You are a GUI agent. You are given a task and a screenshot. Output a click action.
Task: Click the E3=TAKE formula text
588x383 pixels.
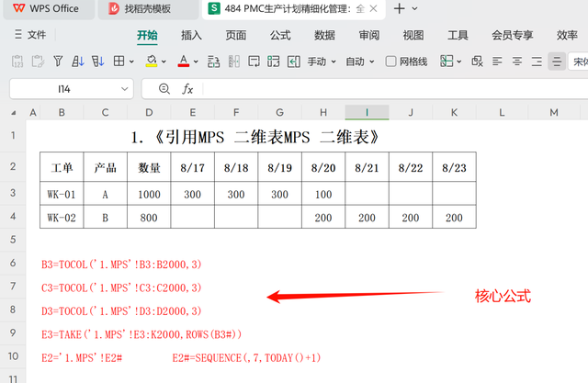click(x=141, y=334)
